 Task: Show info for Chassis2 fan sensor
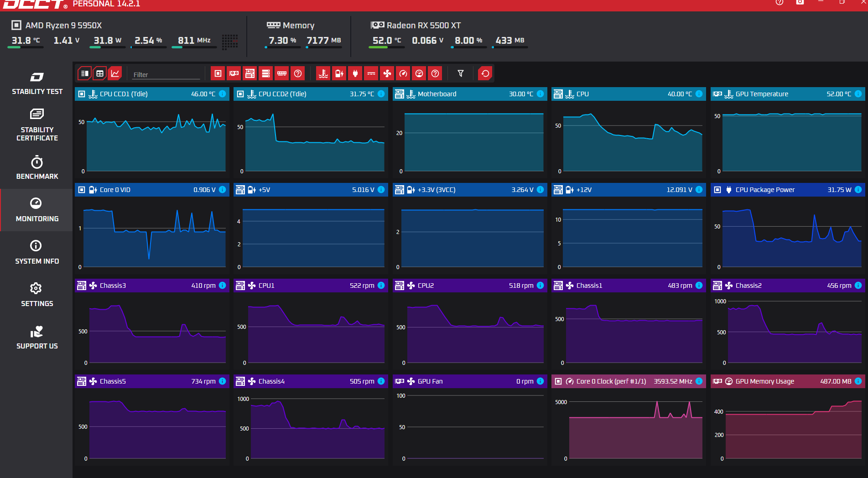coord(858,286)
